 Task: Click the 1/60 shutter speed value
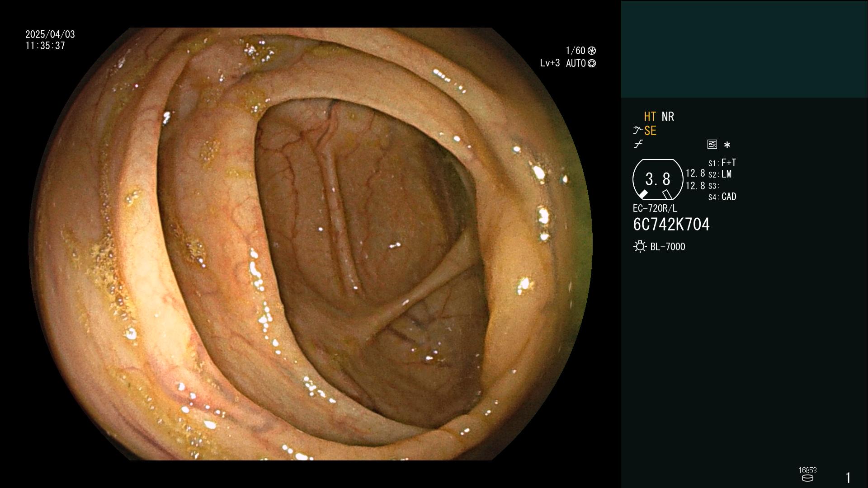point(576,51)
